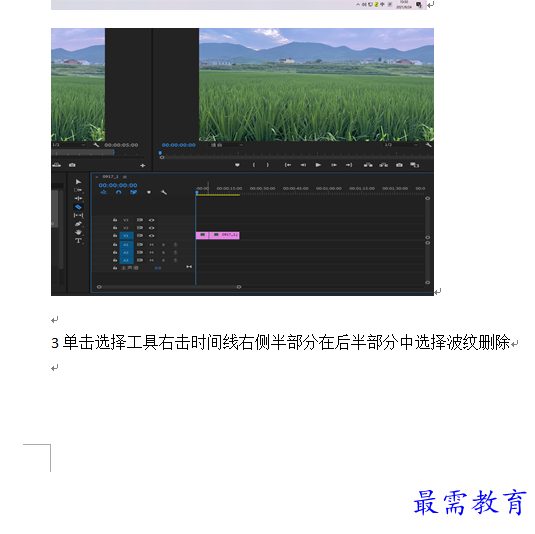This screenshot has height=534, width=535.
Task: Toggle A1 track targeting
Action: point(126,245)
